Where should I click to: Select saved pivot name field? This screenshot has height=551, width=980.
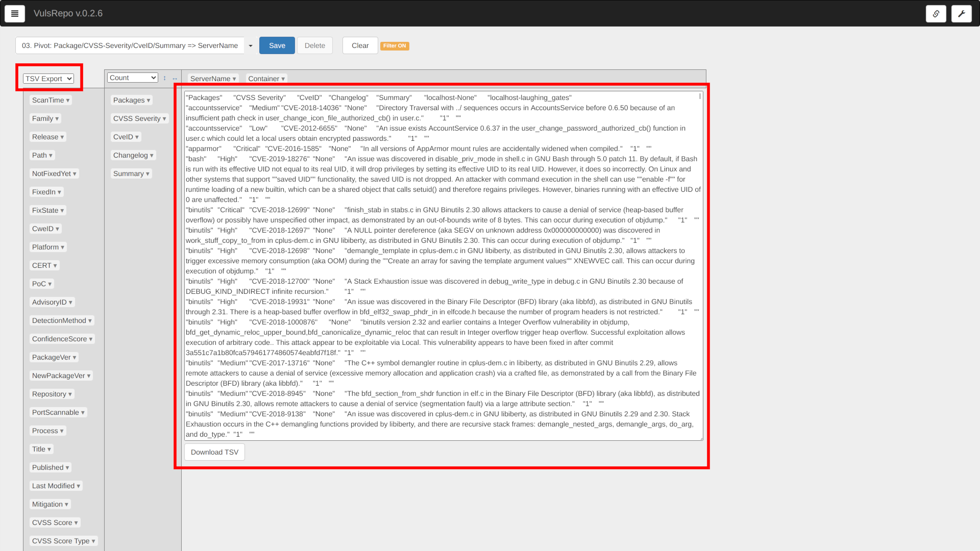click(130, 45)
